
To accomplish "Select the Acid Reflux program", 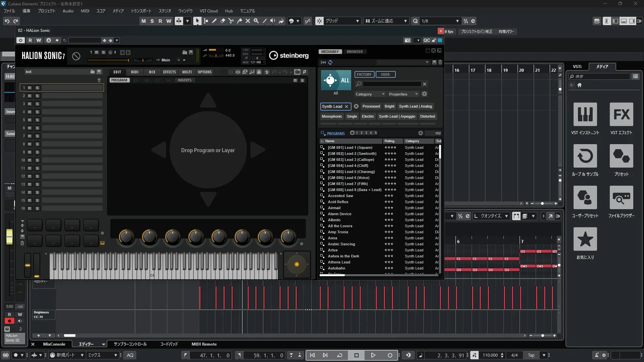I will click(338, 202).
